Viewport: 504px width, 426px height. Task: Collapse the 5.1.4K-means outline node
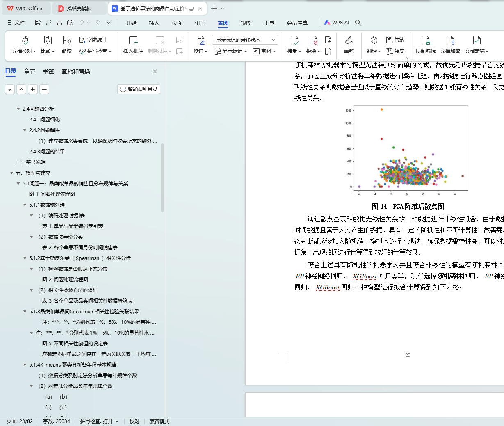25,364
